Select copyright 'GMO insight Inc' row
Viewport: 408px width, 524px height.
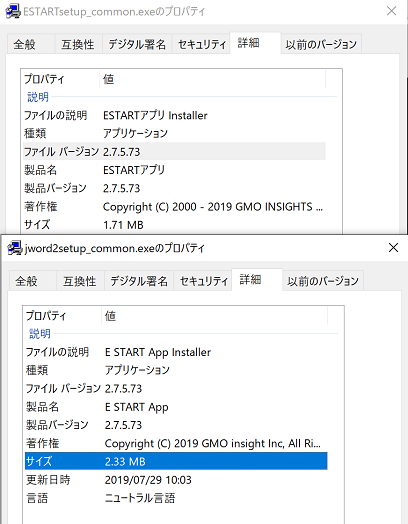coord(176,443)
